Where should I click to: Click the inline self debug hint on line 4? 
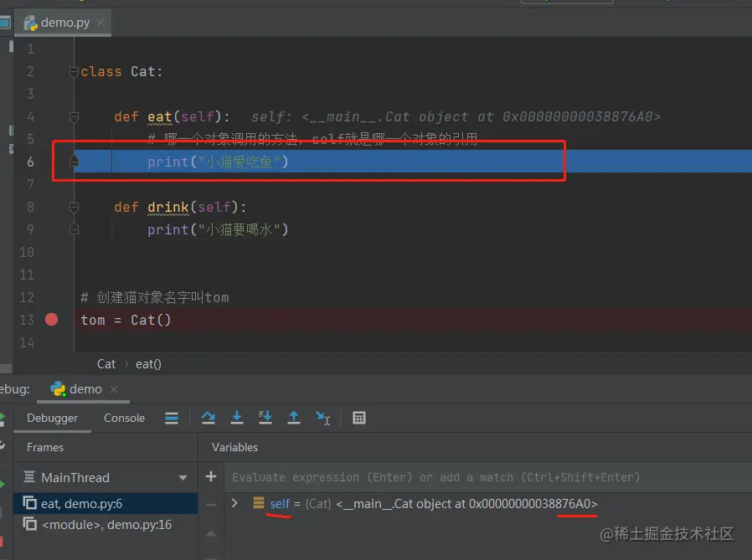(x=456, y=116)
